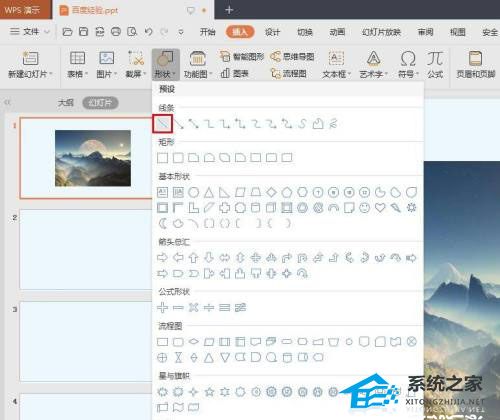Switch to the 审阅 review tab
This screenshot has height=420, width=500.
click(x=425, y=32)
